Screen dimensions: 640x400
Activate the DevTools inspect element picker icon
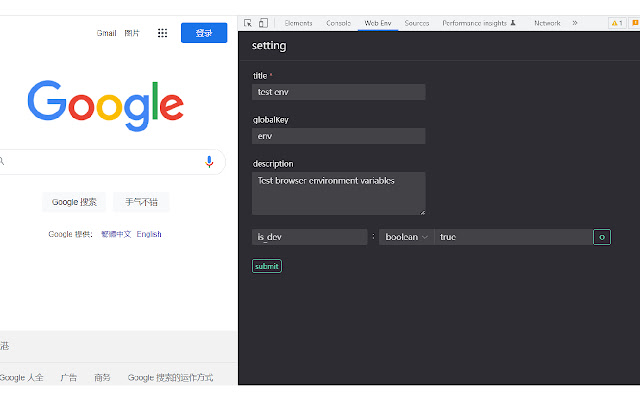(248, 23)
